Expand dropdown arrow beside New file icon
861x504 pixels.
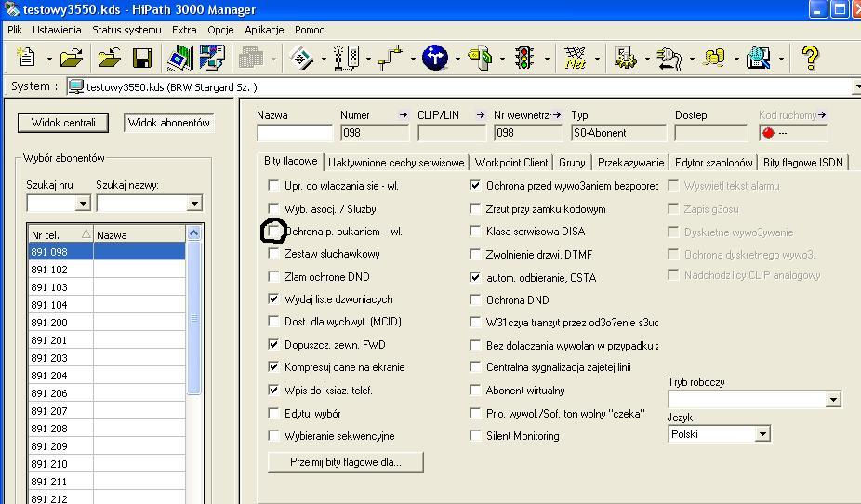[x=49, y=59]
